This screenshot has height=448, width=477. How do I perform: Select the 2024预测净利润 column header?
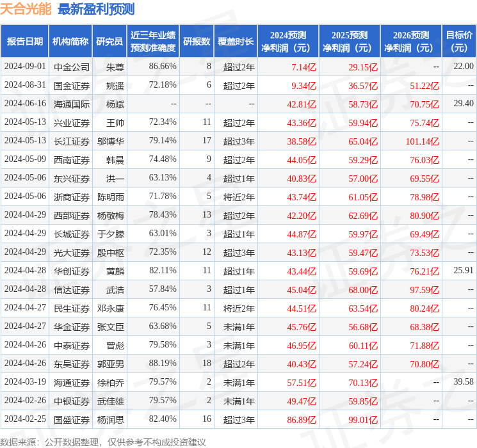pos(287,42)
